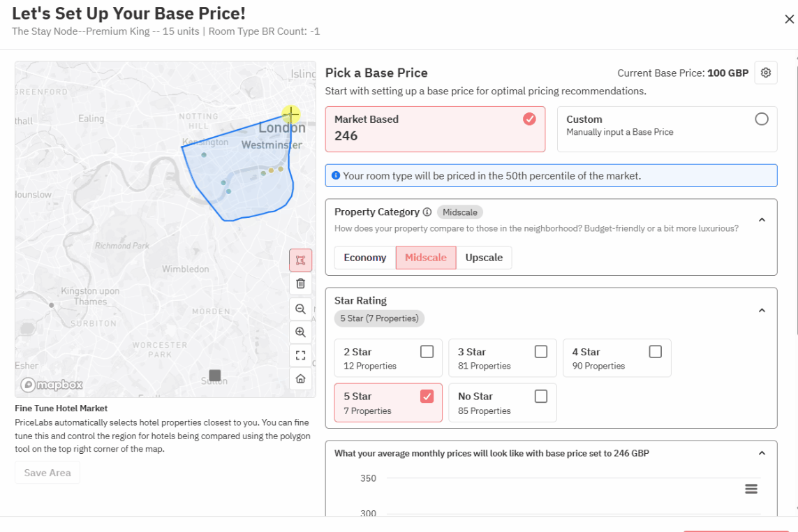
Task: Select the polygon draw tool on map
Action: coord(300,260)
